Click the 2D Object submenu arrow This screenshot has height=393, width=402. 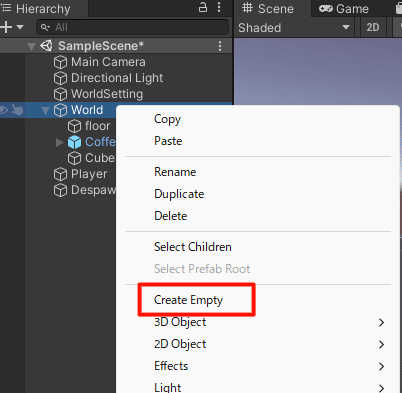[382, 344]
